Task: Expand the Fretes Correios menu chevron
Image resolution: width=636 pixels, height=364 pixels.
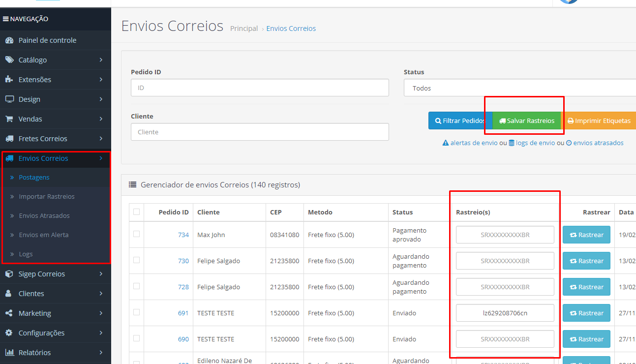Action: coord(101,139)
